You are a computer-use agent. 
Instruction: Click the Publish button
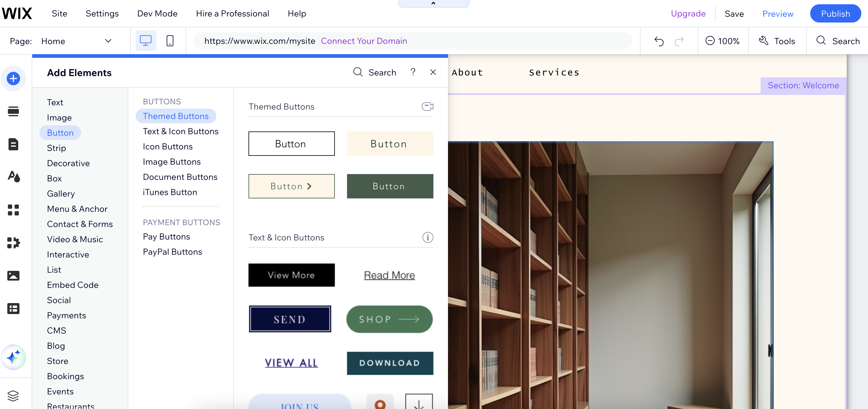click(x=835, y=13)
